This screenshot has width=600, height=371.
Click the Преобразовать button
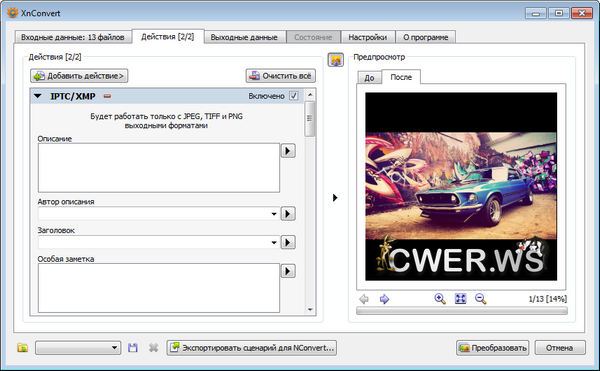pos(492,348)
